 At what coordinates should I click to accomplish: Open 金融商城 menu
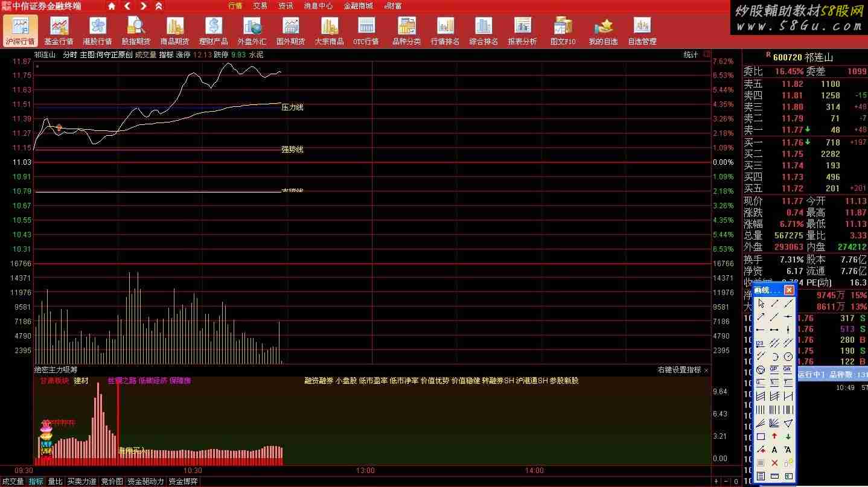pyautogui.click(x=359, y=6)
